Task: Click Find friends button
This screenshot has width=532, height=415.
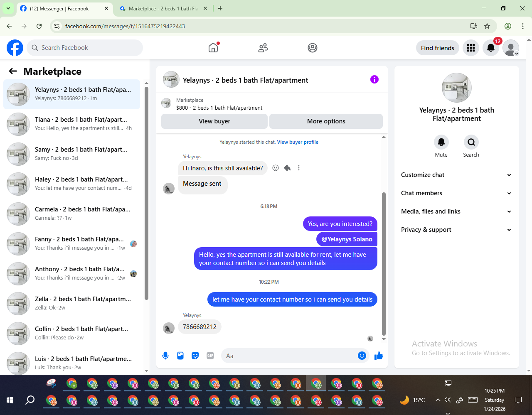Action: [x=438, y=48]
